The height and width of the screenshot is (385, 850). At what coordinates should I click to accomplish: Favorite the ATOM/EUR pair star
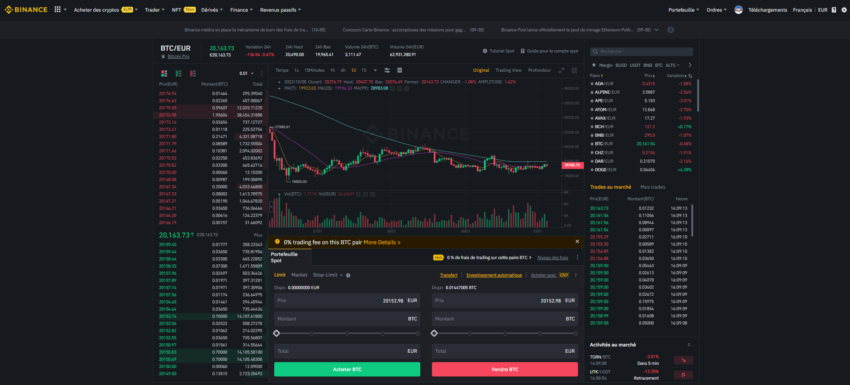(592, 110)
